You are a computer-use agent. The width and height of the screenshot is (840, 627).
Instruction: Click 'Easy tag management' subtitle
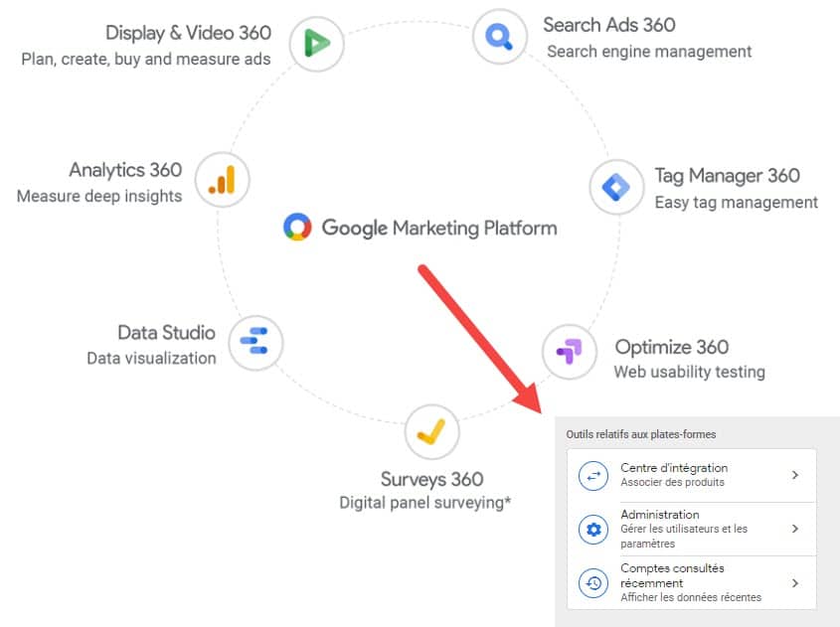(x=736, y=203)
